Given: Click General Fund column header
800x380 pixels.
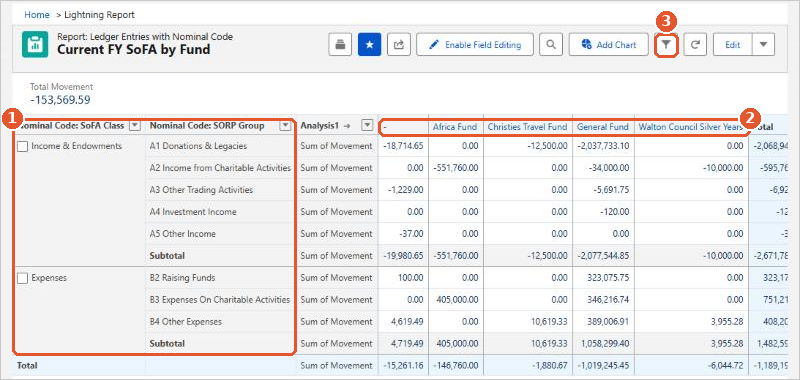Looking at the screenshot, I should [x=603, y=127].
